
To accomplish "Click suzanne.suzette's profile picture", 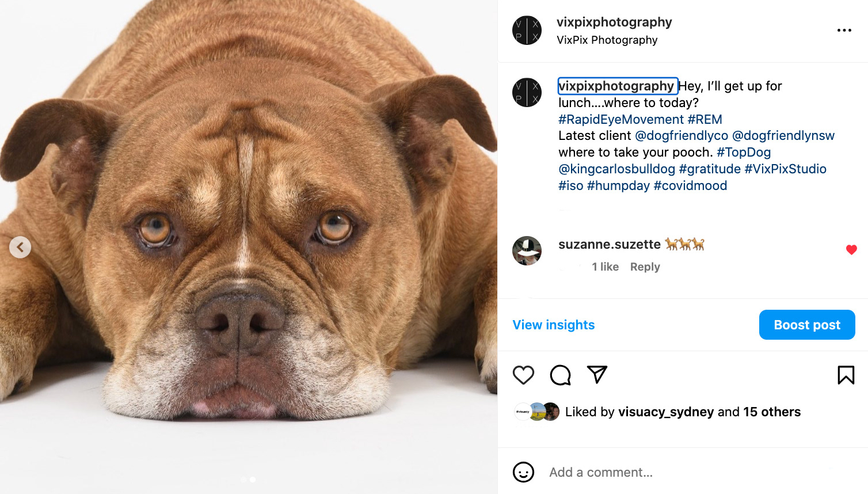I will pos(527,250).
